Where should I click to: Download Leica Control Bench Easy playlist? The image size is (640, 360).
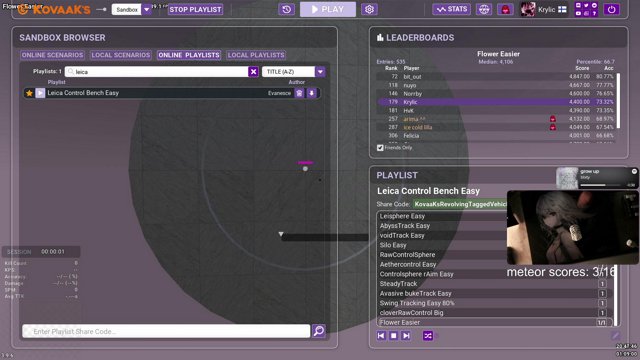click(x=311, y=93)
